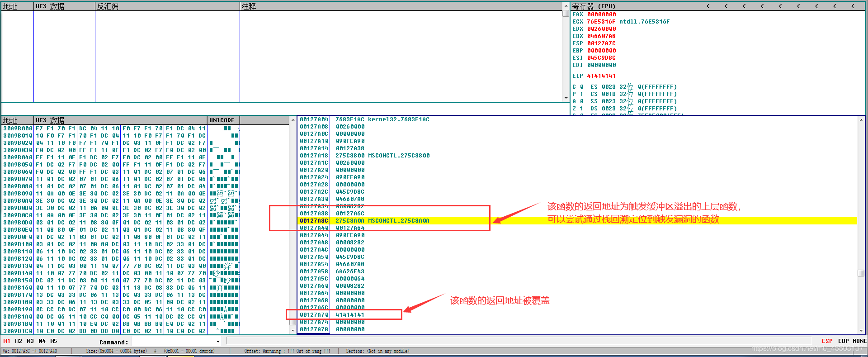
Task: Click the 反汇编 column header
Action: 167,6
